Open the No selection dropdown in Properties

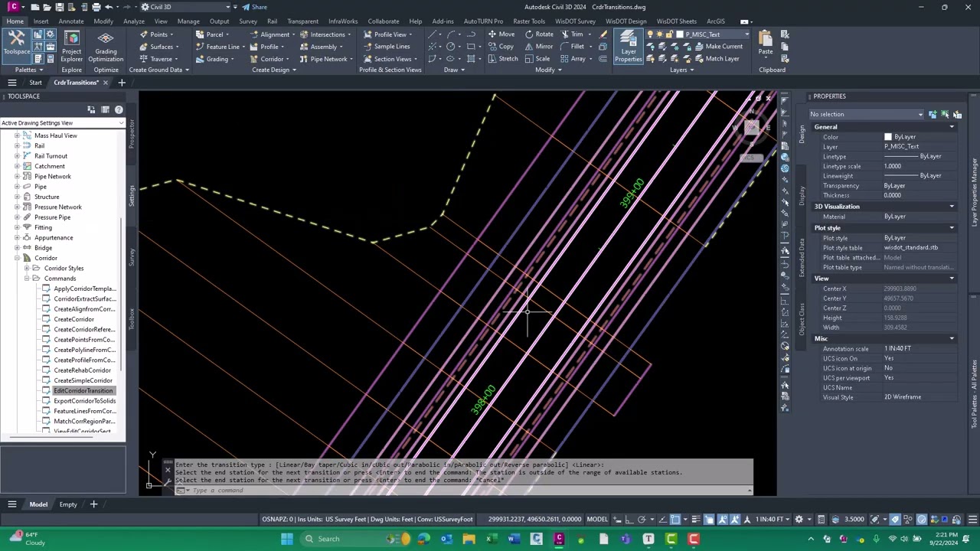pyautogui.click(x=866, y=114)
